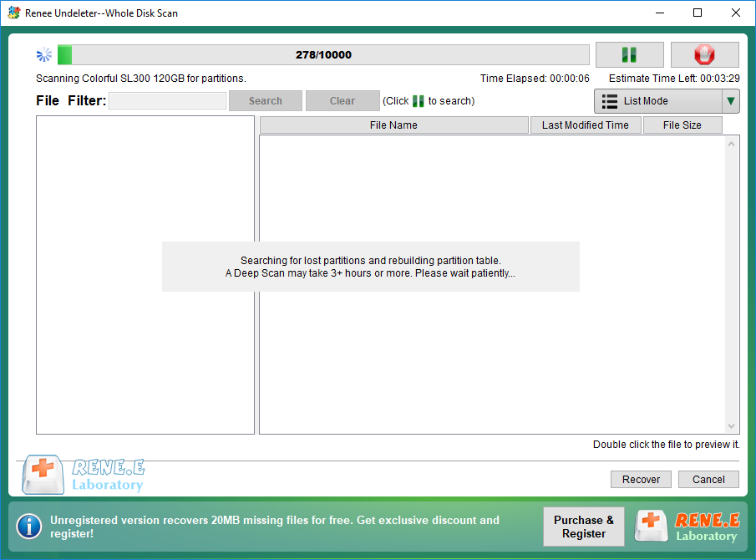The height and width of the screenshot is (560, 756).
Task: Sort by the File Name column header
Action: click(393, 125)
